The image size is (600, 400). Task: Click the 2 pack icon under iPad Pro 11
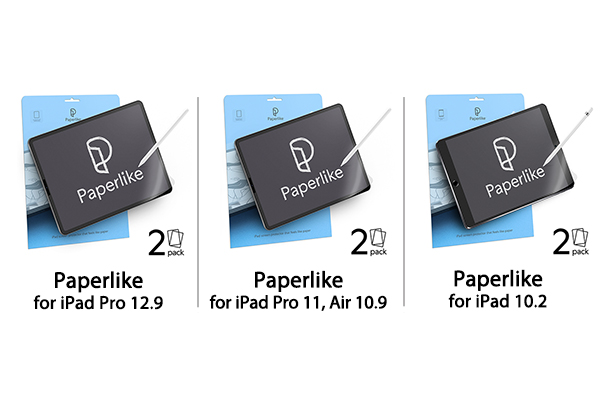[x=368, y=242]
